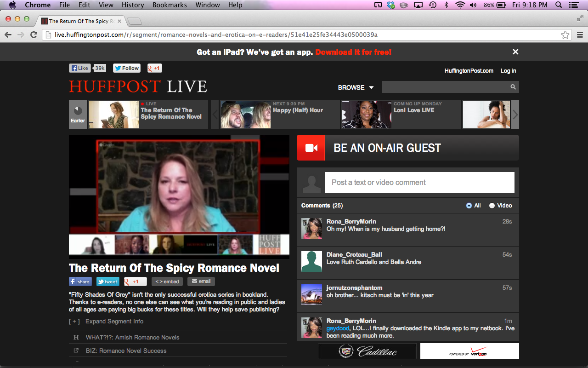Click the live video player
The image size is (588, 368).
(179, 196)
